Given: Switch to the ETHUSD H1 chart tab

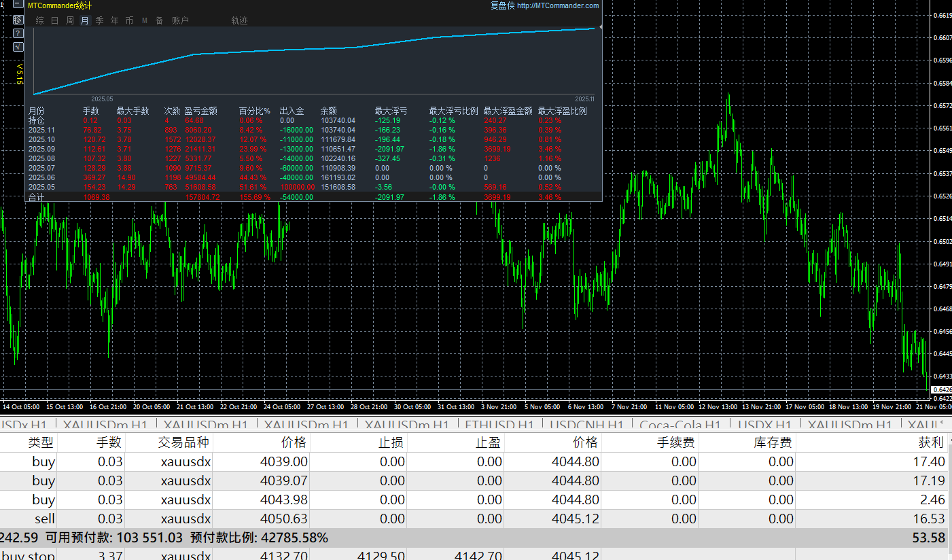Looking at the screenshot, I should coord(499,425).
